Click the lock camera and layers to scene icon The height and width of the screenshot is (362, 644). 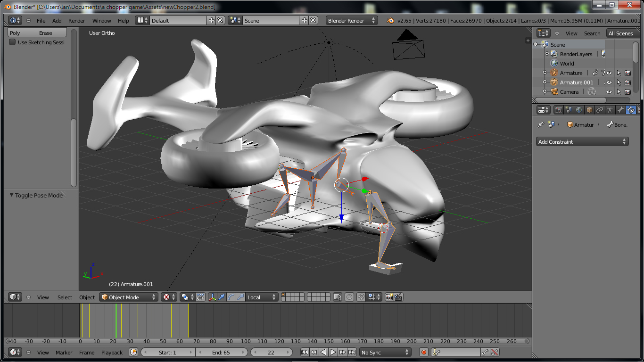(337, 297)
